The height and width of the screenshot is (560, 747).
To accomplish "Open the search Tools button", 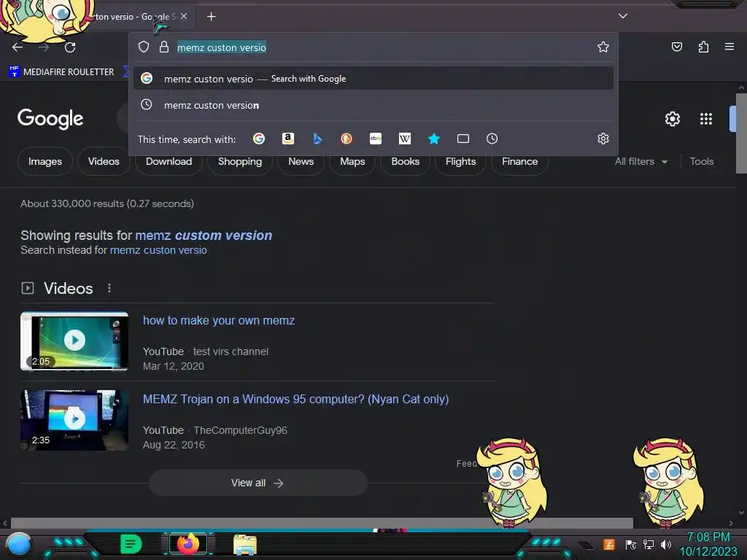I will (701, 161).
